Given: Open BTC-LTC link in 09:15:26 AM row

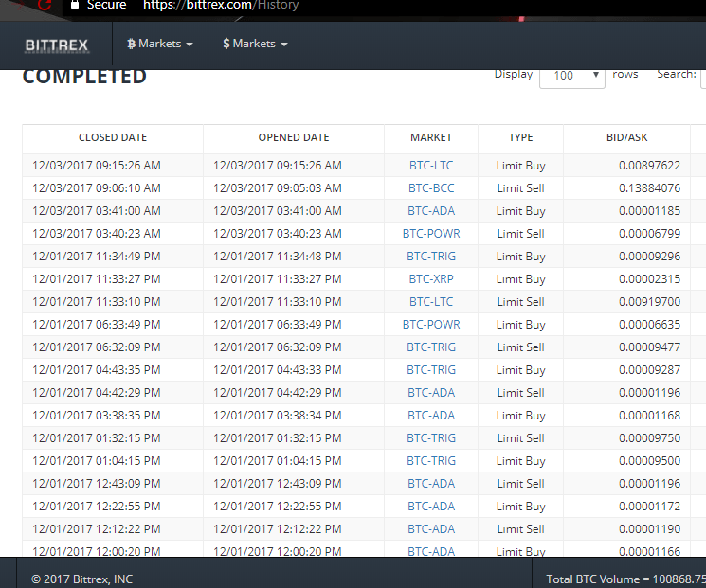Looking at the screenshot, I should (x=431, y=166).
